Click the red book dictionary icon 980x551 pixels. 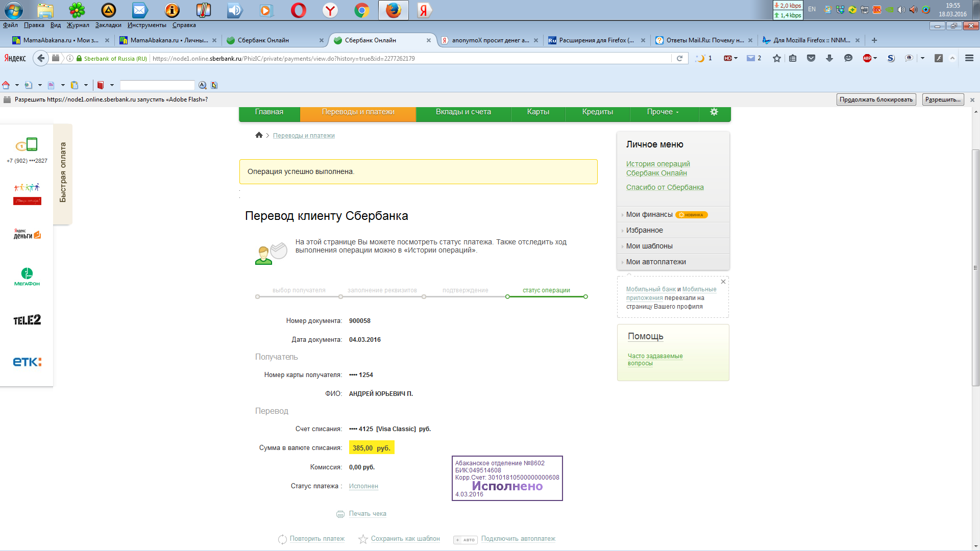coord(101,85)
